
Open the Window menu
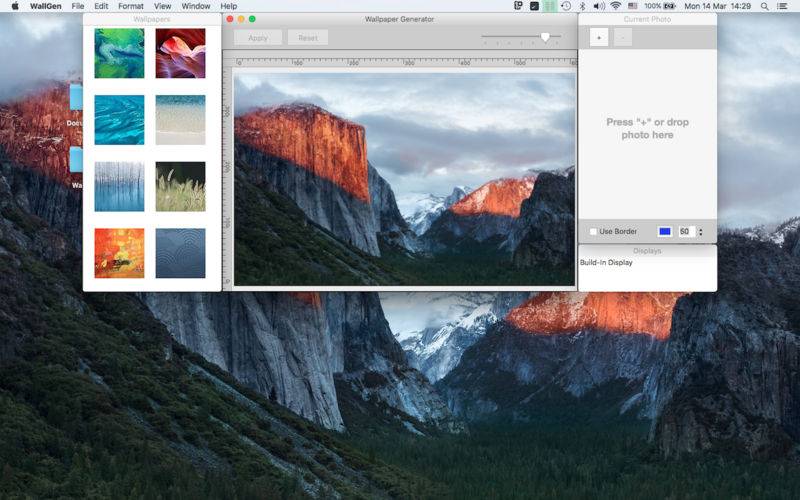coord(196,6)
